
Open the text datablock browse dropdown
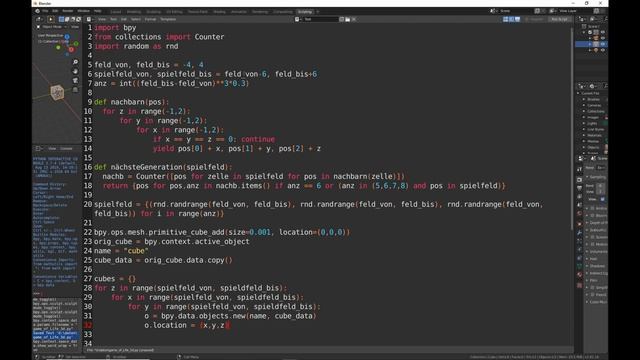[x=298, y=19]
